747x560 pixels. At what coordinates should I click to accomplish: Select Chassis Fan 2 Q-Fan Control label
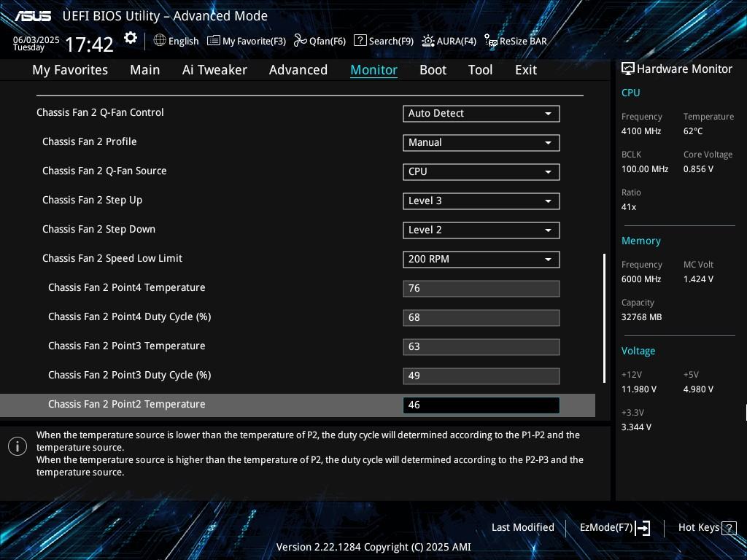[100, 113]
